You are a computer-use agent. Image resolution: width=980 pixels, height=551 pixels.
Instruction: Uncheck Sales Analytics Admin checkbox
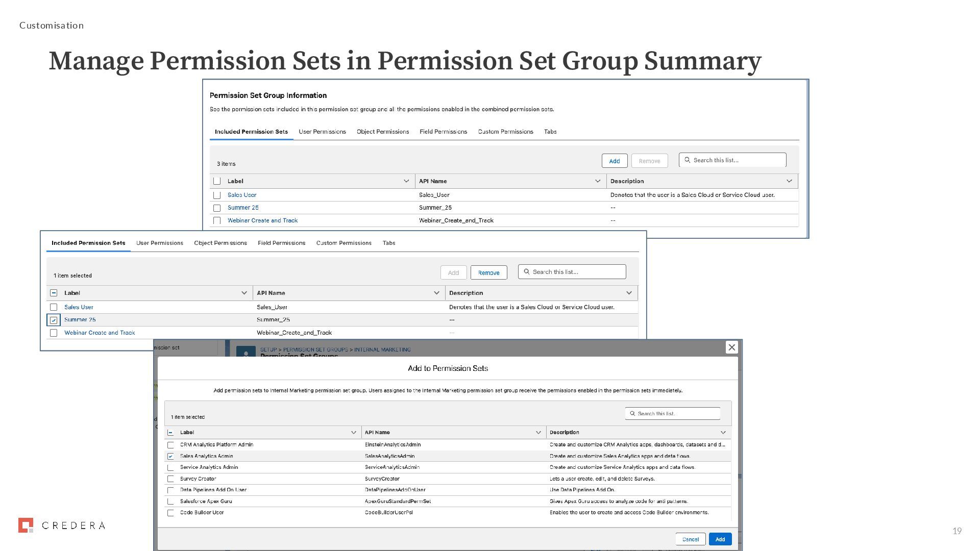170,457
